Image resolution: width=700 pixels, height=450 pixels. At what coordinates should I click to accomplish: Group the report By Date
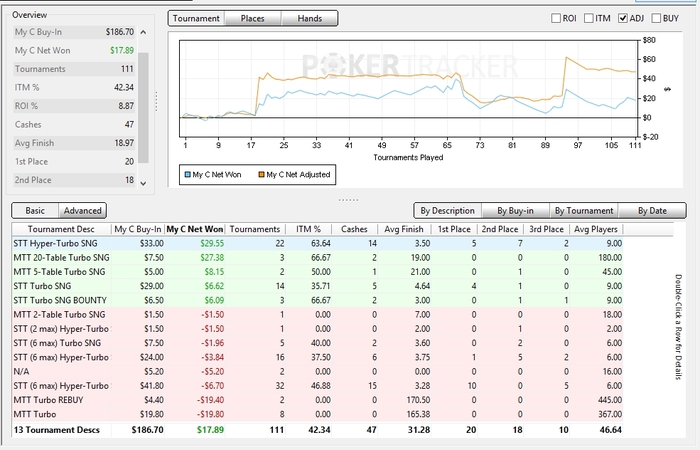(x=652, y=211)
